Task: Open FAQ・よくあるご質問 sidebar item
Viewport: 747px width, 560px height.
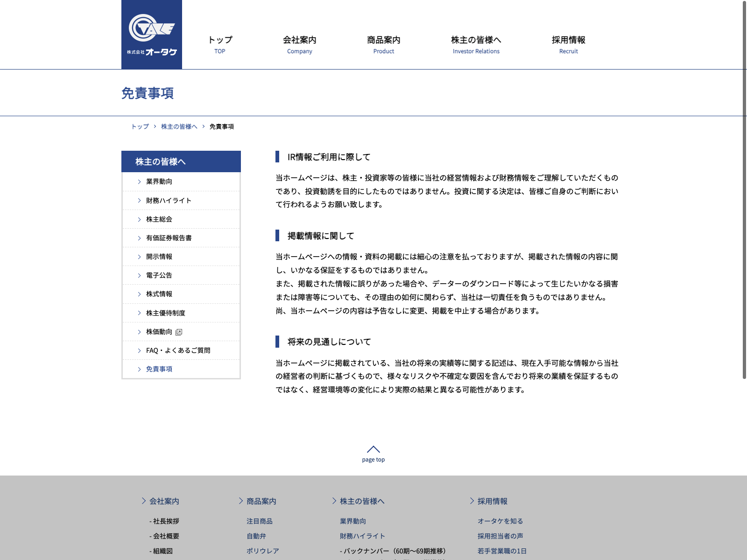Action: 178,350
